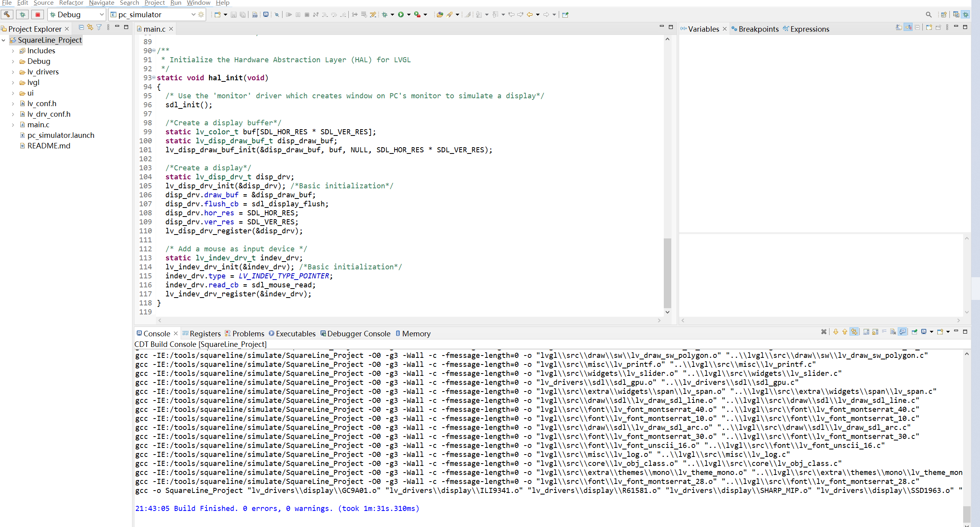Click Open Perspective icon
The image size is (980, 527).
tap(944, 14)
